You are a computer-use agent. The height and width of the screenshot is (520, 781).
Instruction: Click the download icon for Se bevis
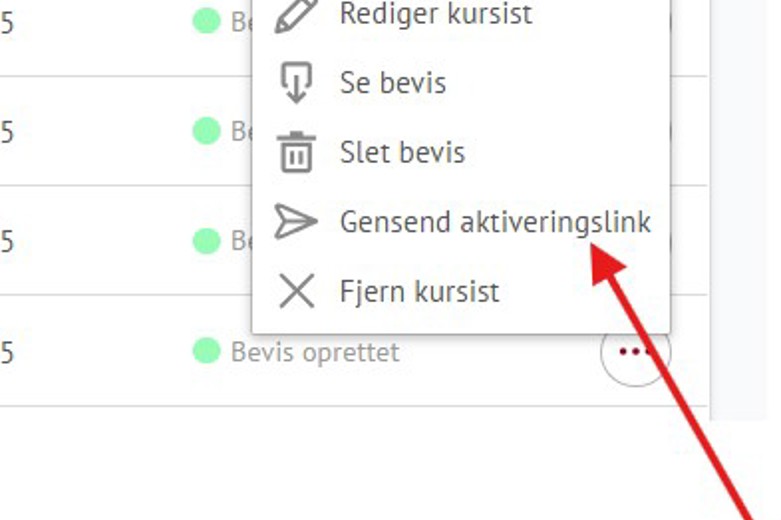[x=296, y=83]
